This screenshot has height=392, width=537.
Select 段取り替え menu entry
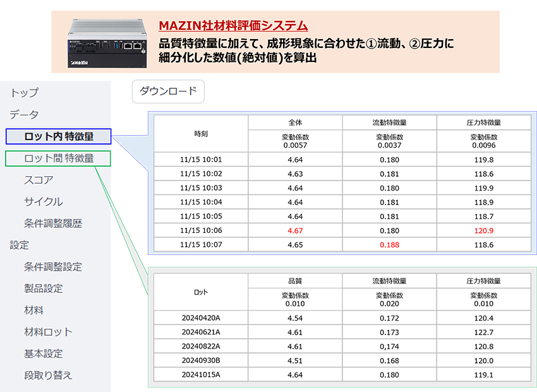(x=48, y=376)
